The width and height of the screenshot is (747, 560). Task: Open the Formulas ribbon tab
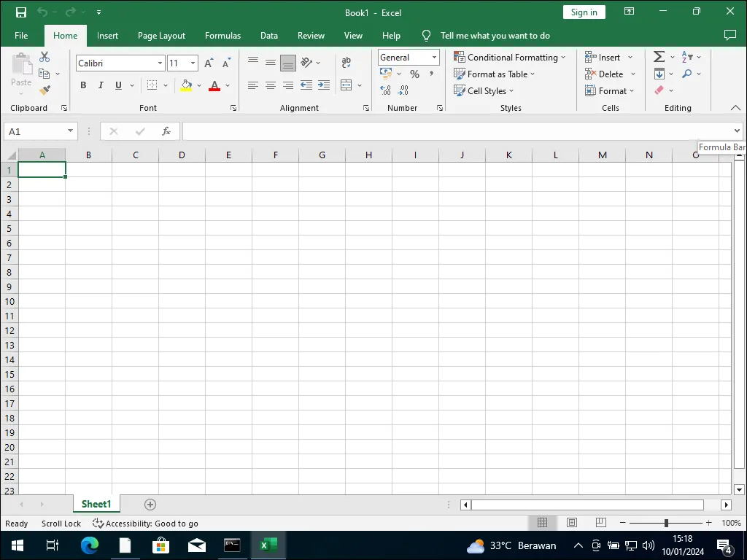pos(222,36)
